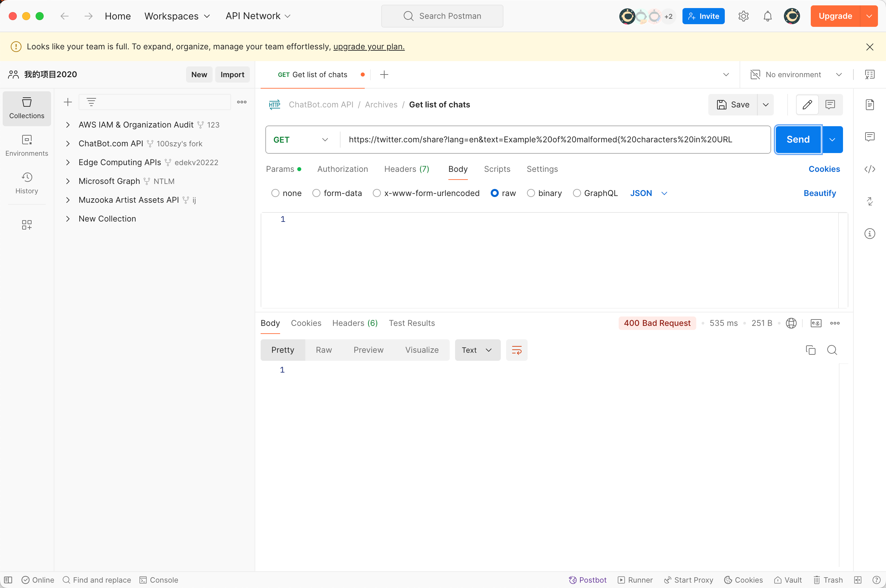Open the No environment selector

(x=796, y=75)
